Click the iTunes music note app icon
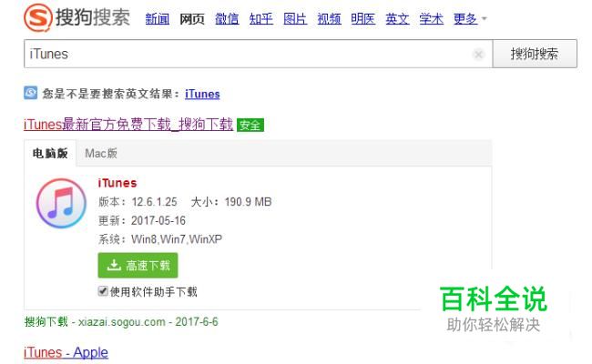Image resolution: width=592 pixels, height=364 pixels. coord(61,203)
